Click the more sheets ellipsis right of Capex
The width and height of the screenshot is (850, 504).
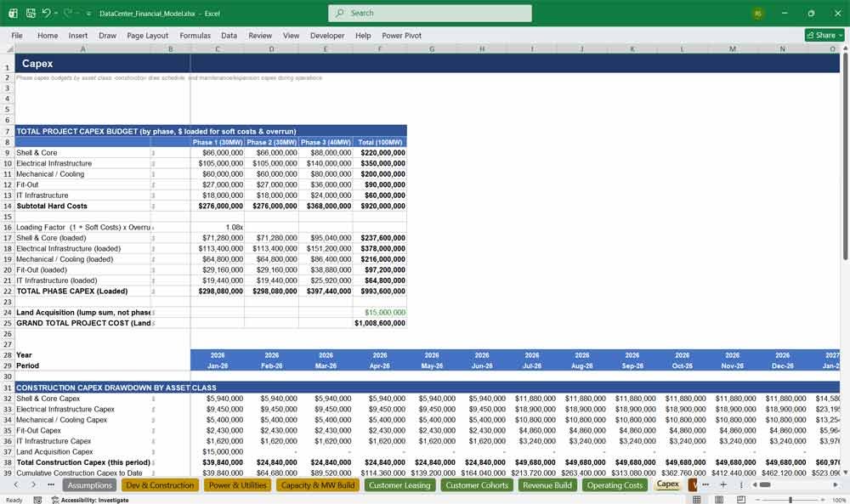pyautogui.click(x=705, y=485)
